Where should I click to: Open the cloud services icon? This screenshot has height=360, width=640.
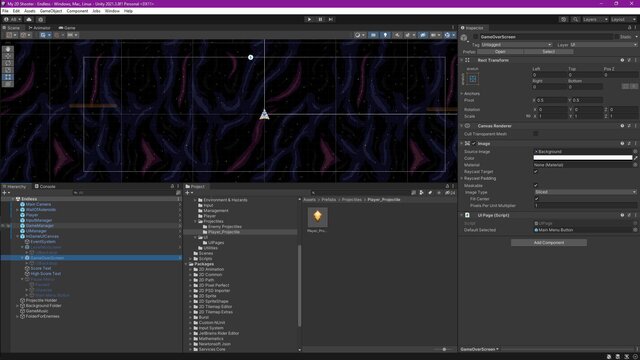(29, 19)
